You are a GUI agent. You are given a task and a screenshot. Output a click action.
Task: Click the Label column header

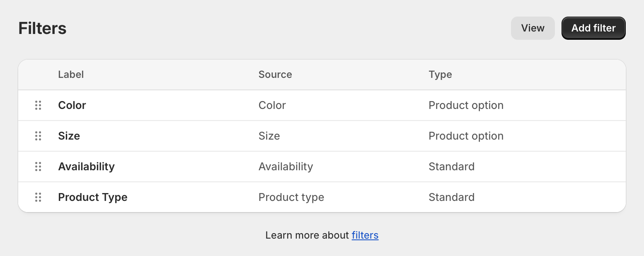(x=71, y=75)
